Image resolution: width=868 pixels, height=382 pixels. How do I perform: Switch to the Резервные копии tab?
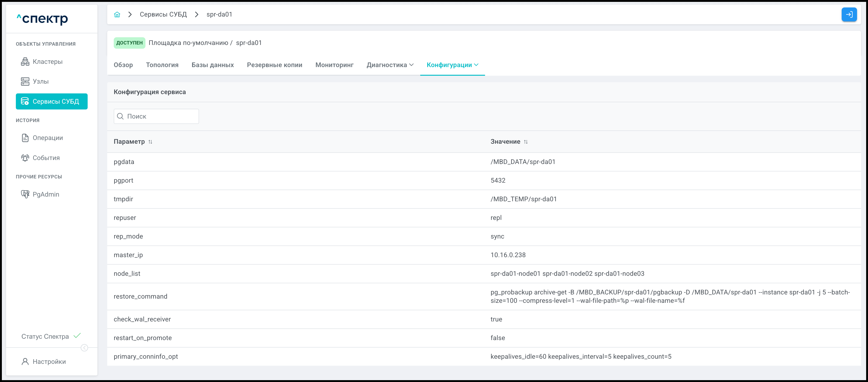pyautogui.click(x=274, y=65)
